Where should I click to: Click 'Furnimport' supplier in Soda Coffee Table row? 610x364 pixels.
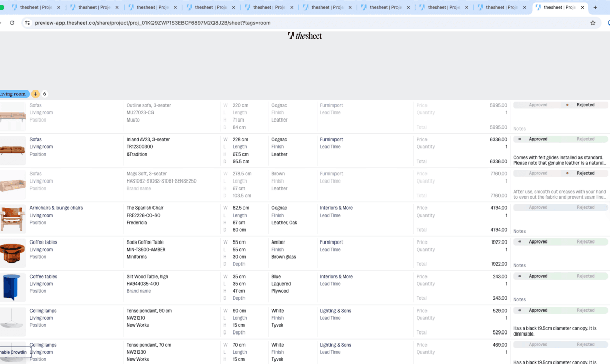(x=331, y=242)
